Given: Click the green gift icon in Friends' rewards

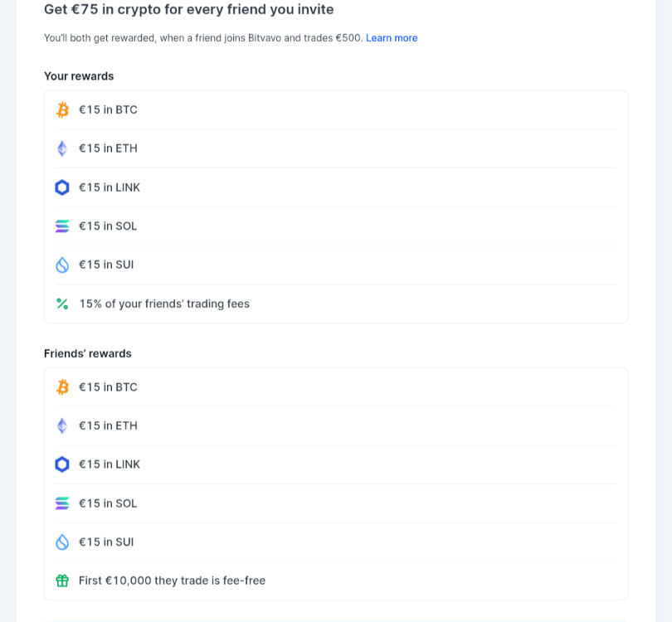Looking at the screenshot, I should click(x=62, y=581).
